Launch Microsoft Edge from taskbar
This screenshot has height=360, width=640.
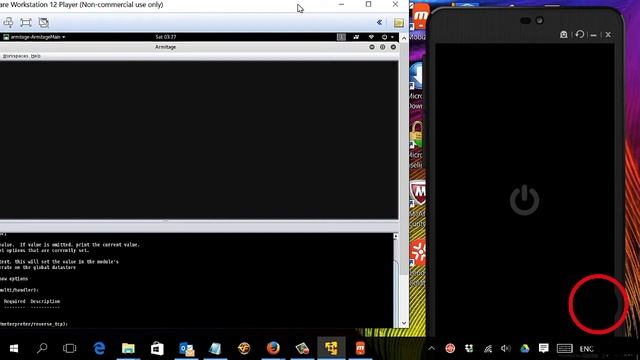(99, 348)
